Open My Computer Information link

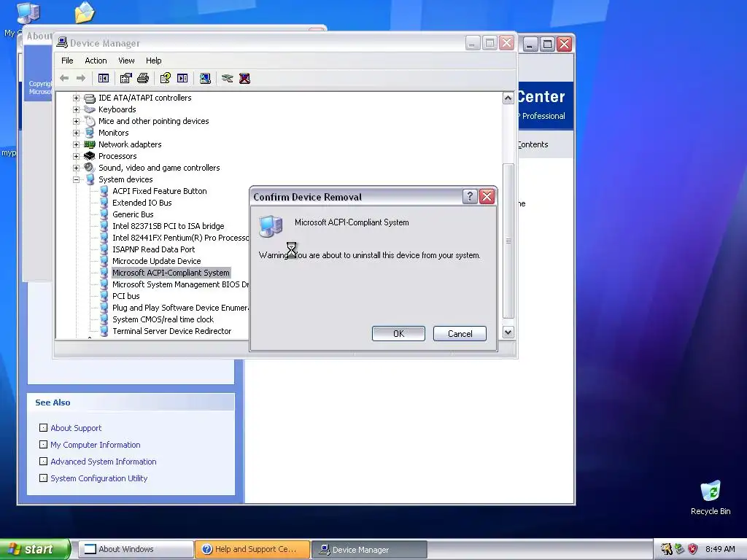click(x=96, y=445)
